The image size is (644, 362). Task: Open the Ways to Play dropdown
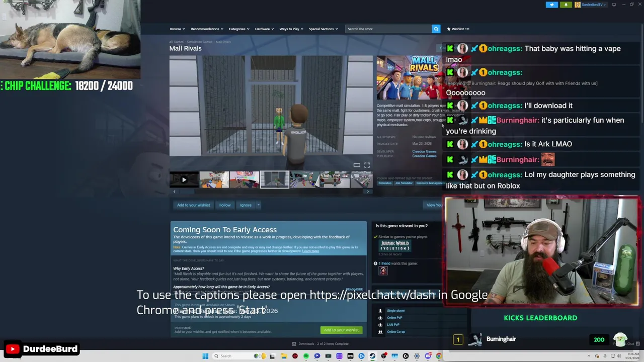pyautogui.click(x=291, y=29)
